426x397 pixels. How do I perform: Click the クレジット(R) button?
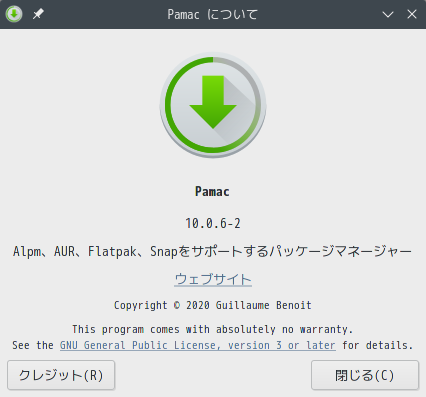[61, 375]
